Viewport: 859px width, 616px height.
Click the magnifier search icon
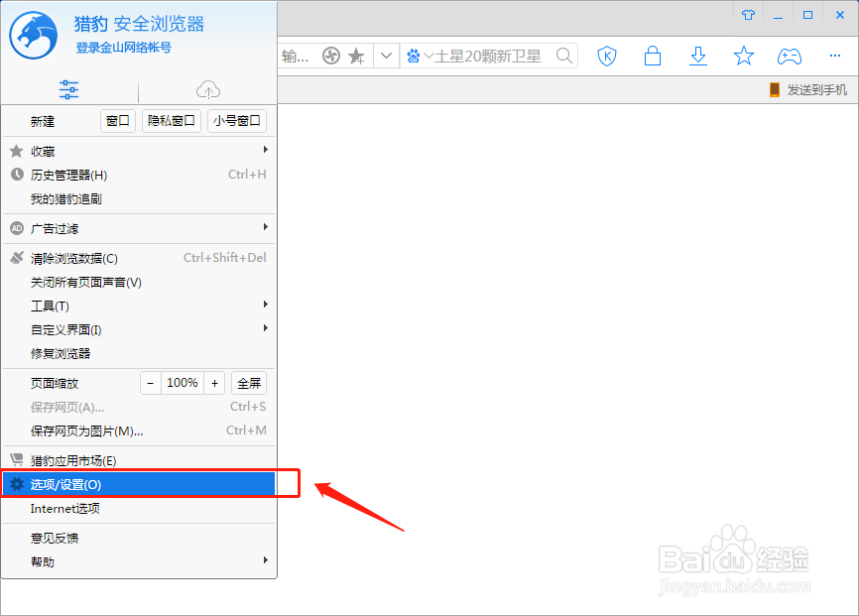pyautogui.click(x=563, y=56)
